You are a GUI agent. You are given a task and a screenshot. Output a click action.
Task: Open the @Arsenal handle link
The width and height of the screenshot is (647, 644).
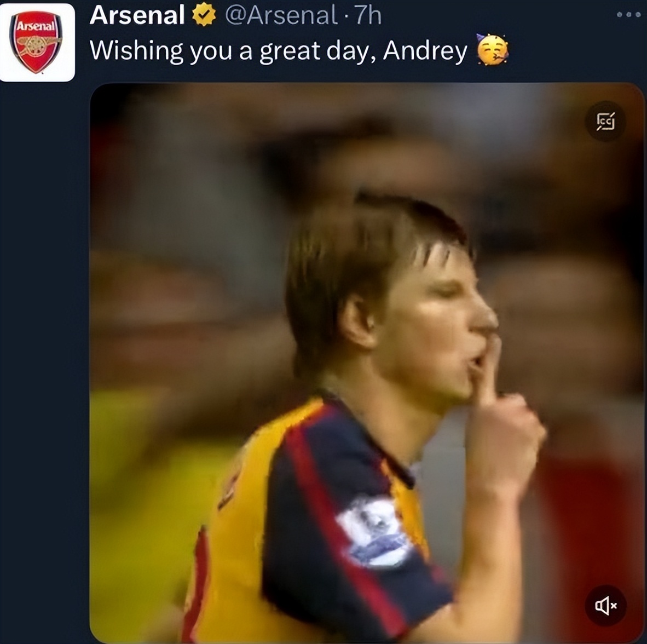[281, 15]
